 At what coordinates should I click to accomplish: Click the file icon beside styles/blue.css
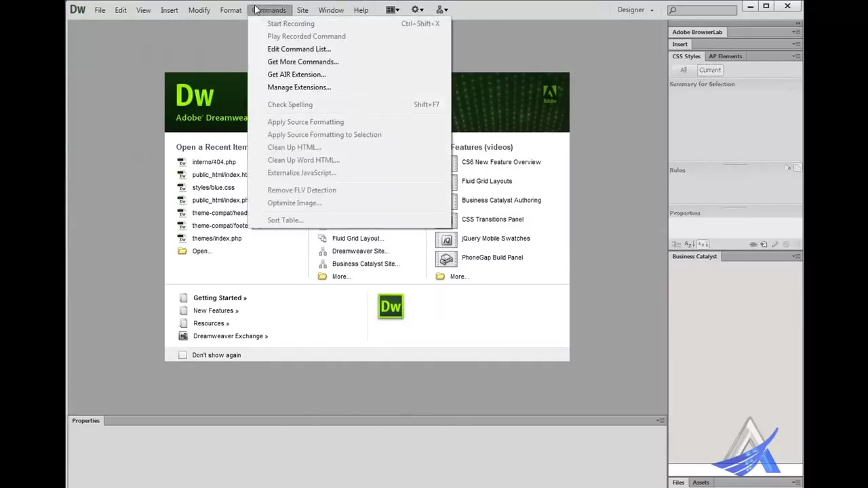click(182, 188)
